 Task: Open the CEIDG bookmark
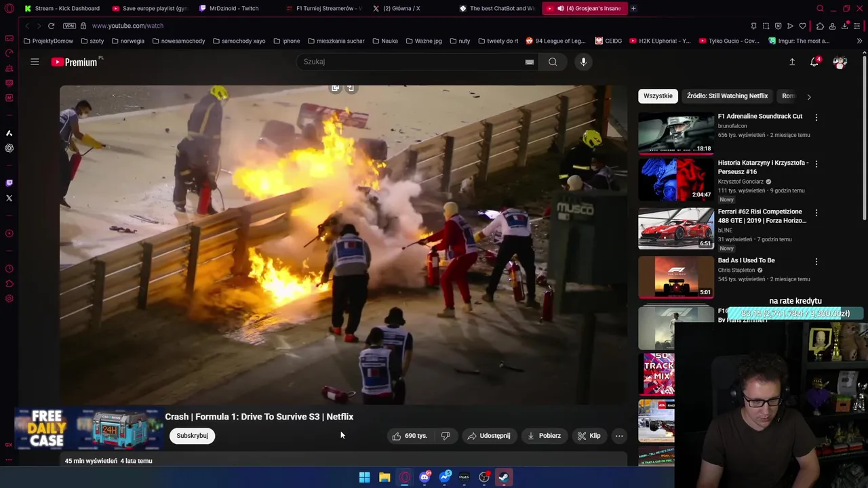[x=608, y=41]
